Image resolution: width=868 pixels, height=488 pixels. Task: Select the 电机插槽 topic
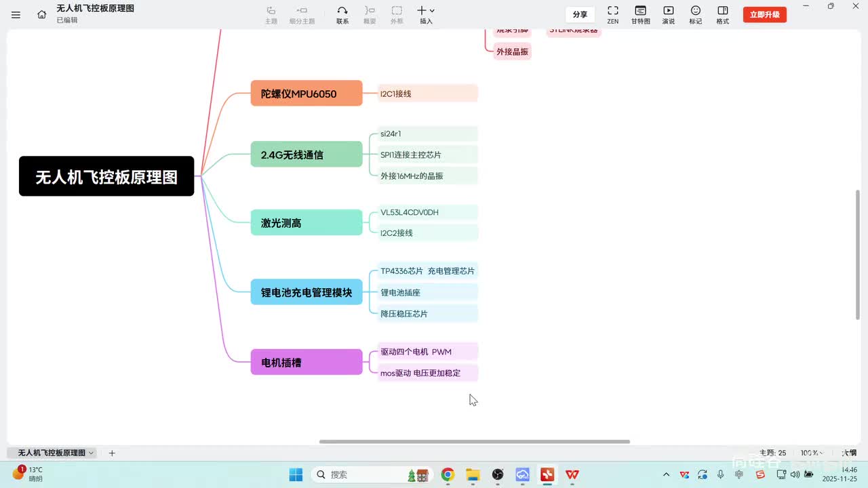tap(307, 362)
